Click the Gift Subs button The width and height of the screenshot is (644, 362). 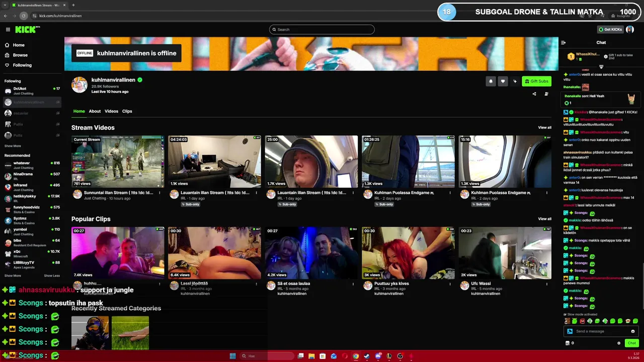(536, 81)
